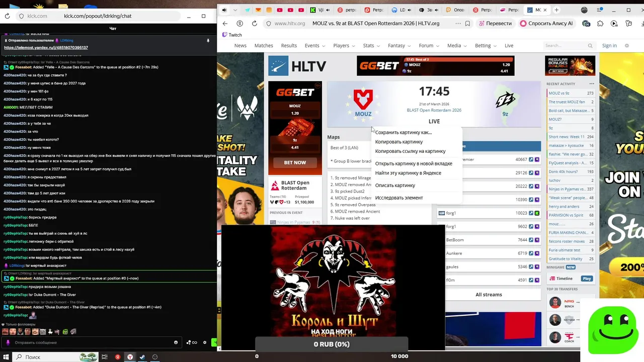Open the Matches page on HLTV
Image resolution: width=644 pixels, height=362 pixels.
[x=264, y=46]
